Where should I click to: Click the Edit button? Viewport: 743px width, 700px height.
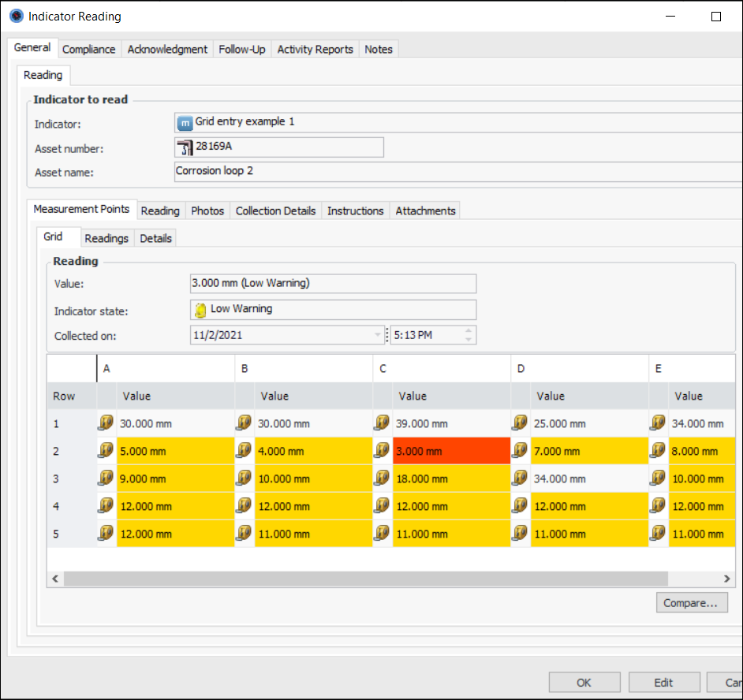tap(663, 683)
